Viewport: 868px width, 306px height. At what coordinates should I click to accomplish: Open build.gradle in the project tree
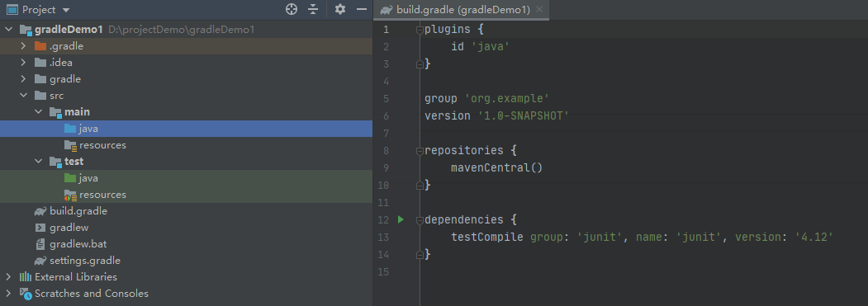pos(78,211)
